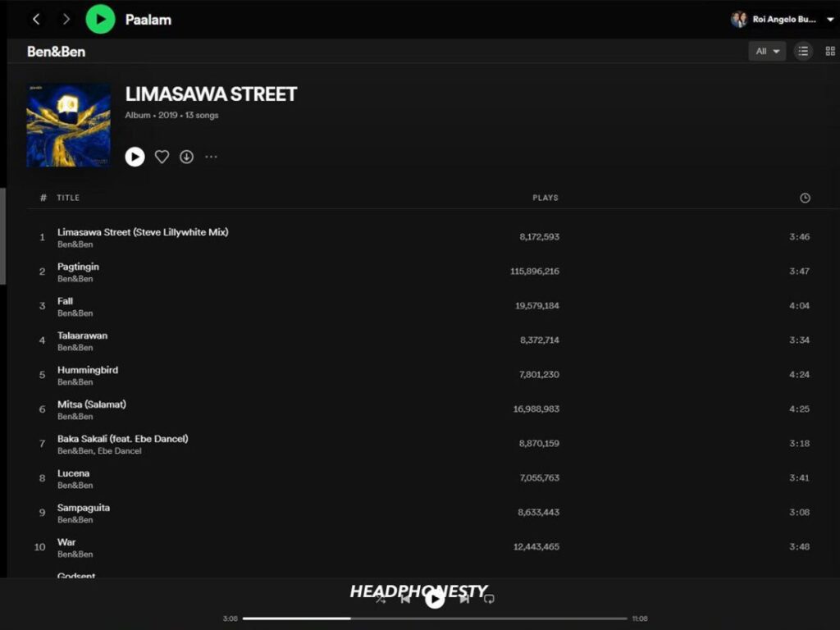Sort by the # track number header

(43, 198)
